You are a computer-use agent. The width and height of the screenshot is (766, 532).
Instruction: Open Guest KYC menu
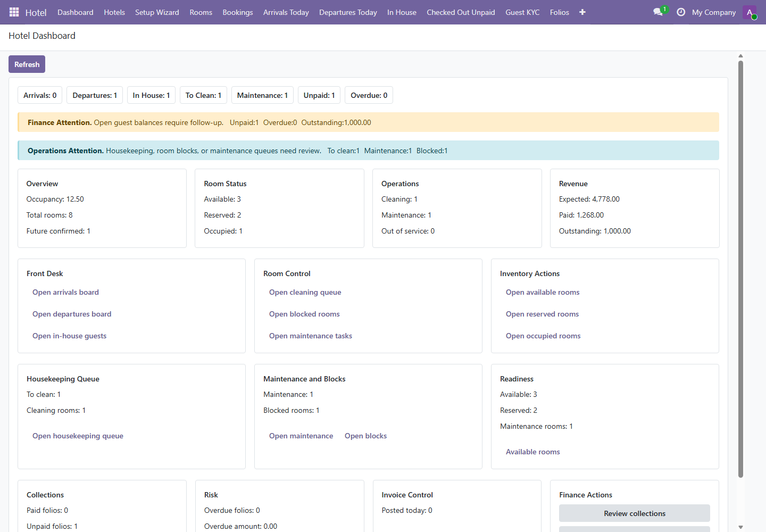[522, 12]
